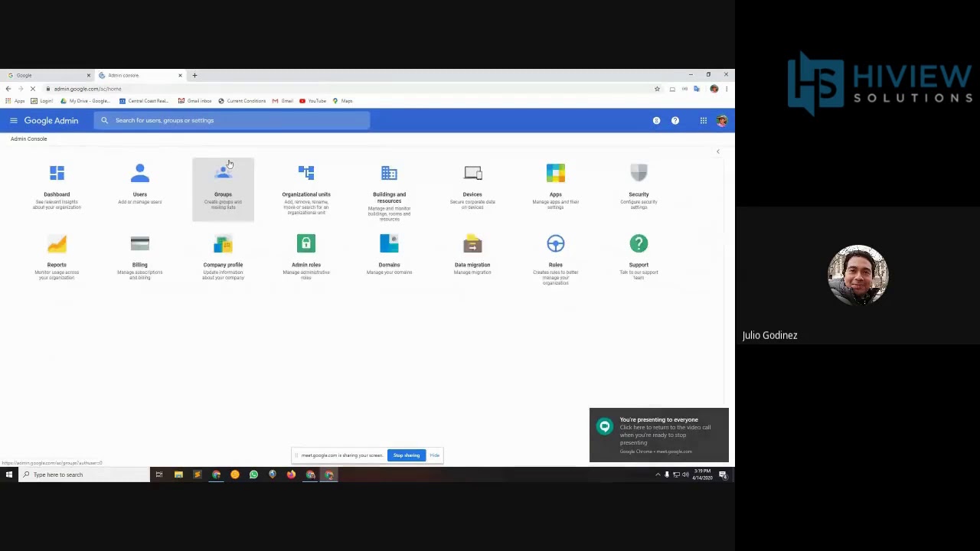Click the Google Admin logo
This screenshot has height=551, width=980.
tap(51, 120)
